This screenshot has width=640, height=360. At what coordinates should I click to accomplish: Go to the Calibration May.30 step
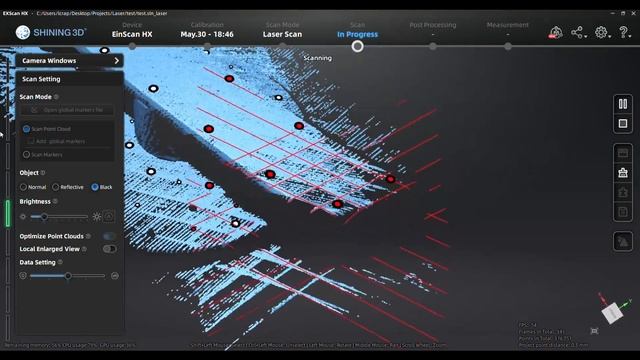tap(207, 31)
